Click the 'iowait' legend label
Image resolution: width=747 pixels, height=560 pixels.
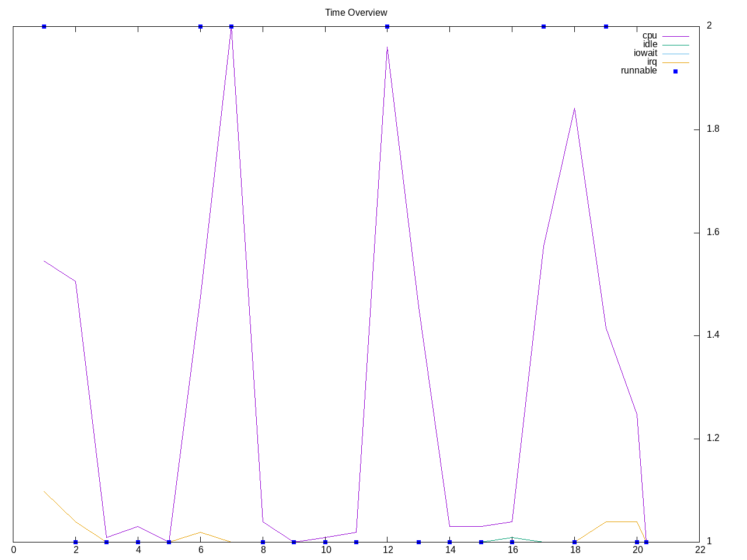645,53
